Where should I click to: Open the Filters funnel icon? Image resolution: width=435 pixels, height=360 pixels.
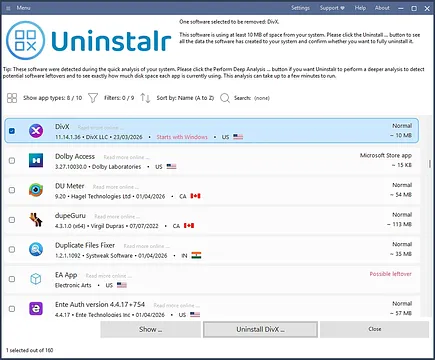coord(93,98)
